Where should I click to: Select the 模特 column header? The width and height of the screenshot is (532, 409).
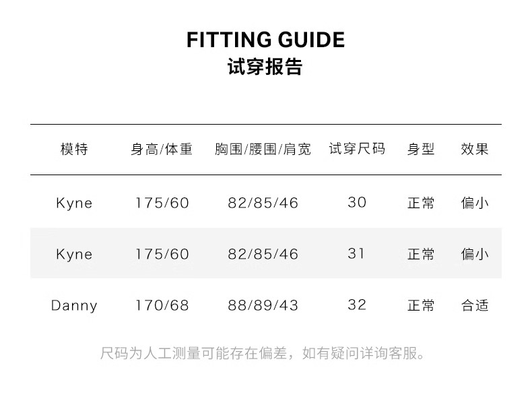click(74, 150)
